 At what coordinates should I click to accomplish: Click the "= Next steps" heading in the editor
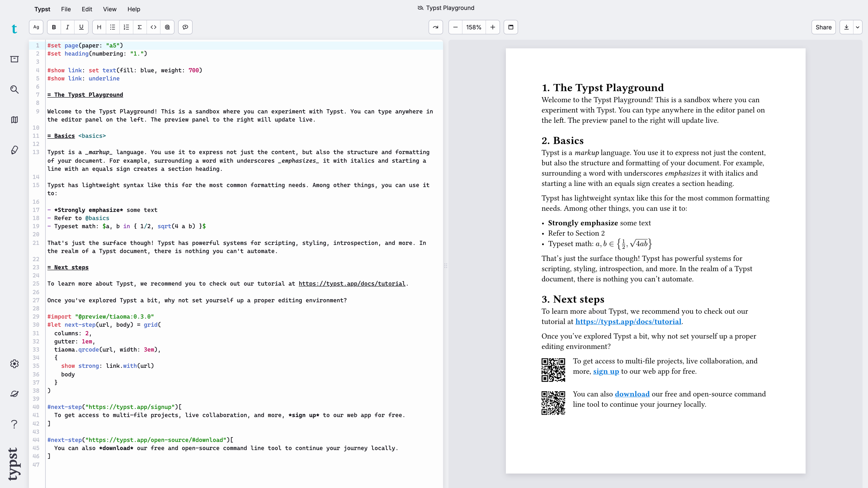pos(68,267)
